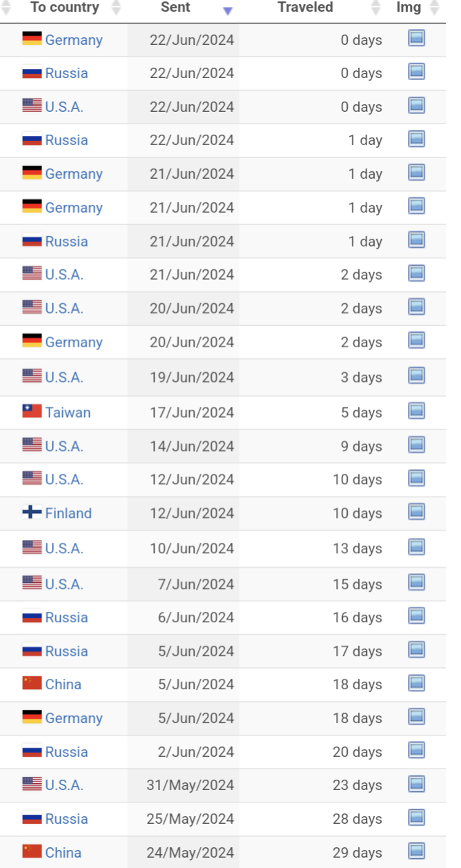Open image for Russia card sent 6/Jun/2024
The image size is (461, 868).
pyautogui.click(x=416, y=616)
